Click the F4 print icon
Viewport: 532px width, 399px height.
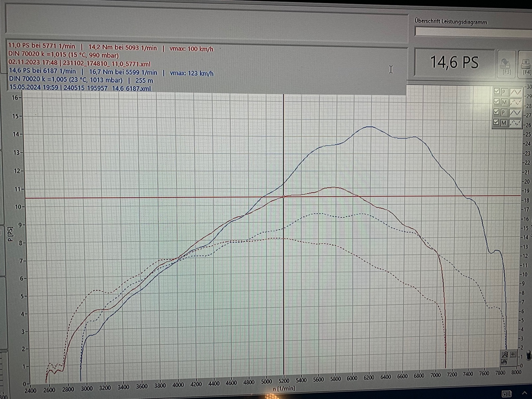pos(526,65)
